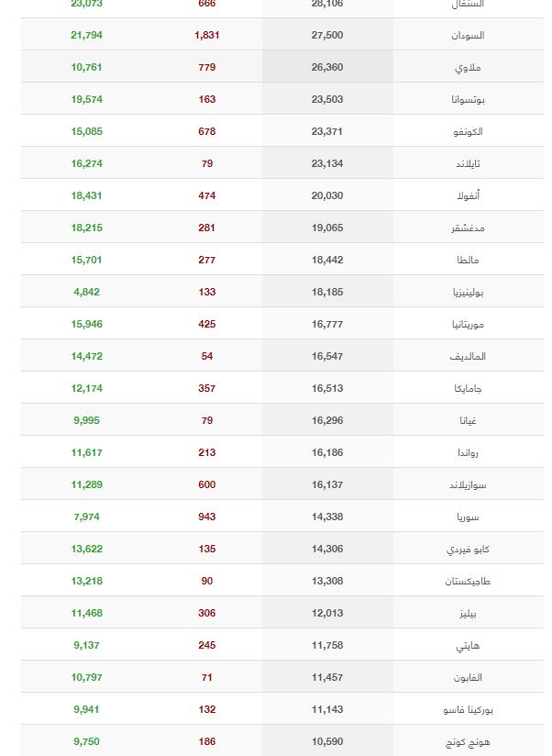Select deaths value 79 in تايلاند row
This screenshot has height=756, width=552.
pyautogui.click(x=206, y=163)
